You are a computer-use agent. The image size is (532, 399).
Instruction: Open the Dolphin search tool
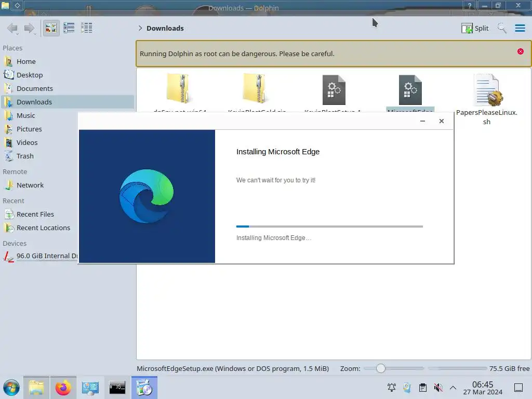(x=502, y=28)
